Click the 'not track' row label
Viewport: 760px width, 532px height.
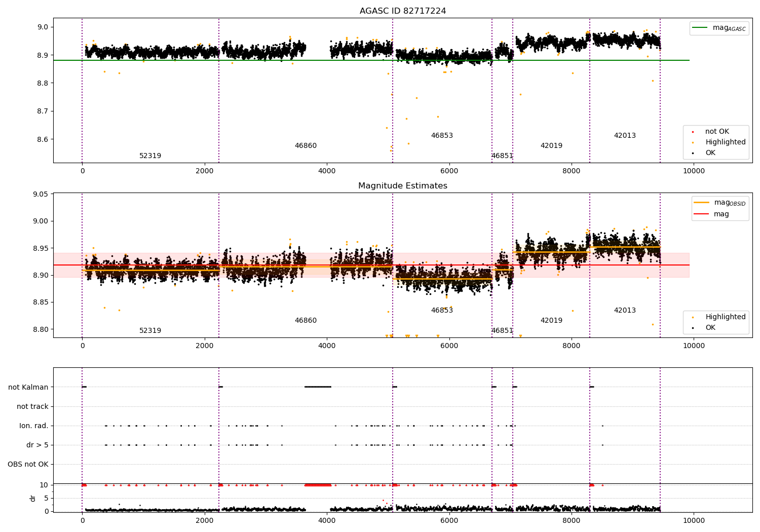coord(32,406)
